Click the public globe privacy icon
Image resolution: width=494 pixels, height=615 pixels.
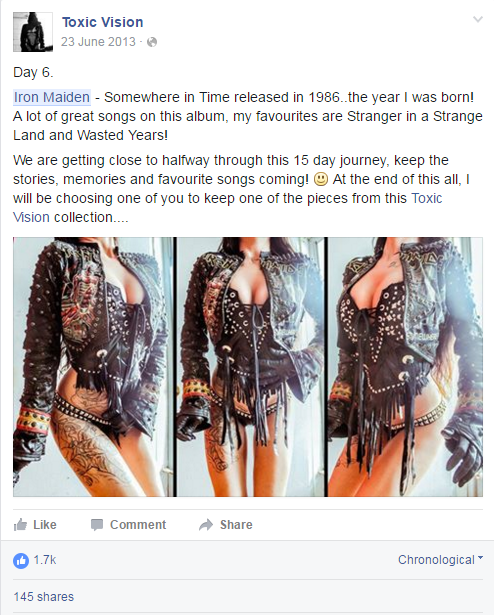pos(152,42)
